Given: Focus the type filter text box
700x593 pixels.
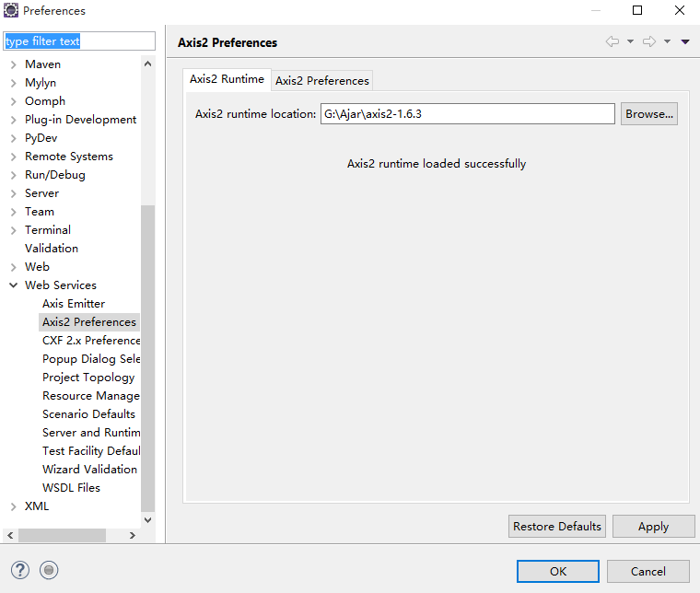Looking at the screenshot, I should coord(79,41).
